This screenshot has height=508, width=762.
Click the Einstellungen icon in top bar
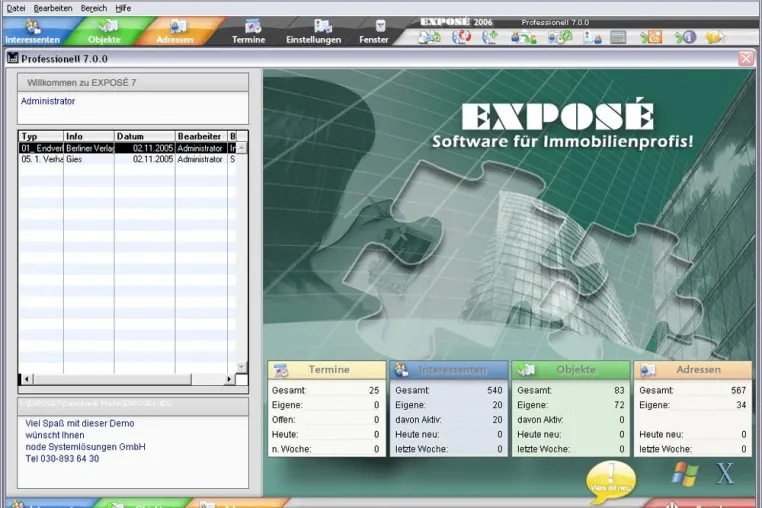[x=322, y=26]
